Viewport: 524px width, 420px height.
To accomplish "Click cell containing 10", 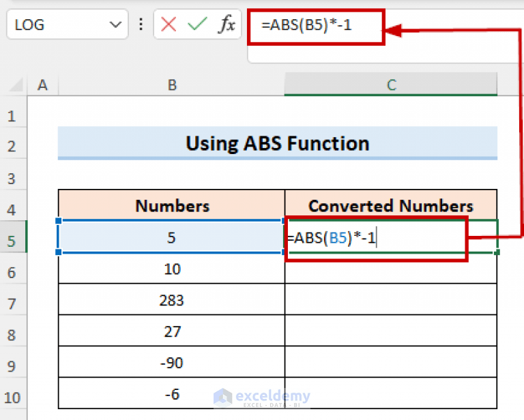I will click(171, 269).
